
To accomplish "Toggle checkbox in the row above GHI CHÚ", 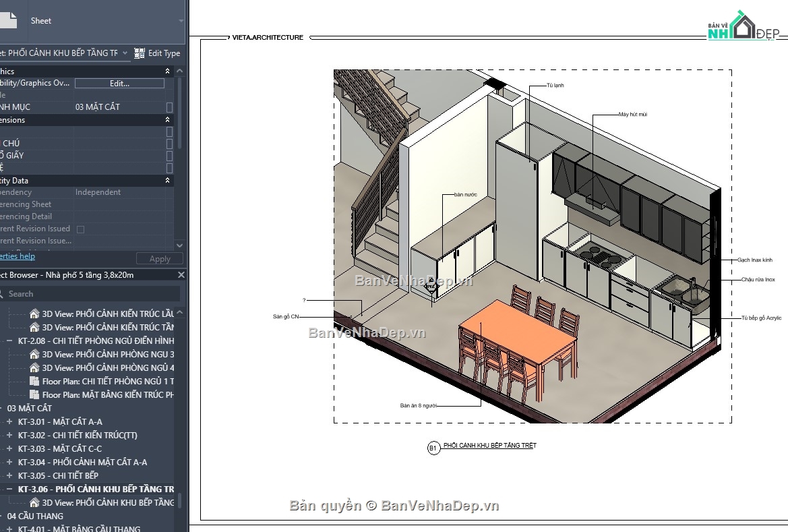I will click(169, 131).
